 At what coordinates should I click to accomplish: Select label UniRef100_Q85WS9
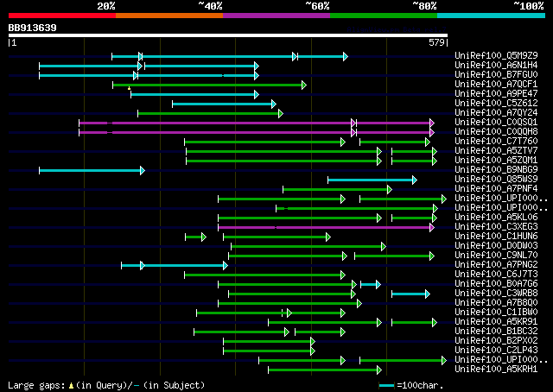496,179
